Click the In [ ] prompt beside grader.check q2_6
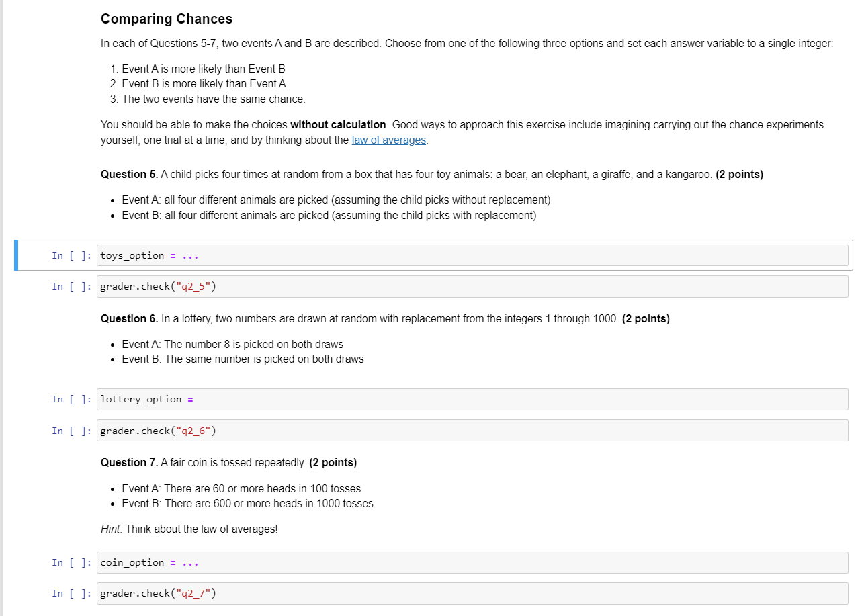862x616 pixels. point(71,431)
